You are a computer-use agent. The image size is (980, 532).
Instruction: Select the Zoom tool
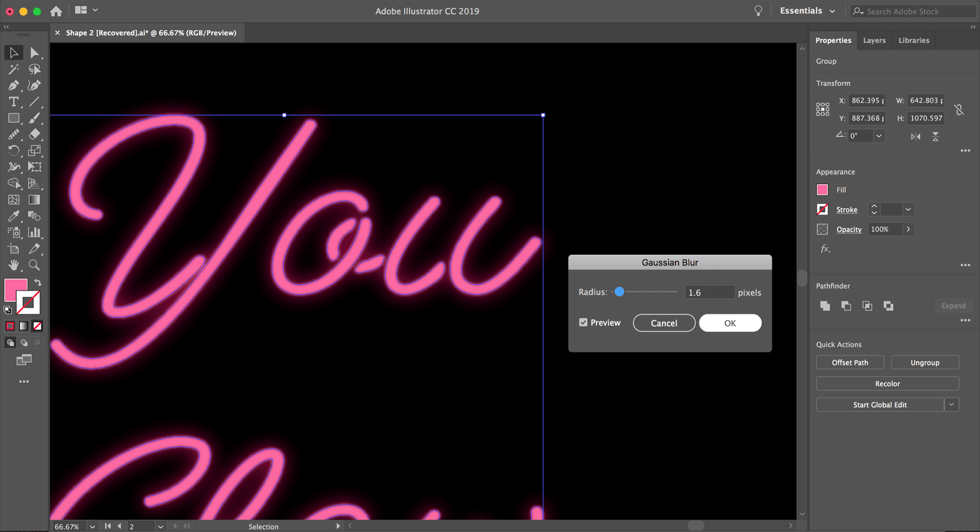34,263
